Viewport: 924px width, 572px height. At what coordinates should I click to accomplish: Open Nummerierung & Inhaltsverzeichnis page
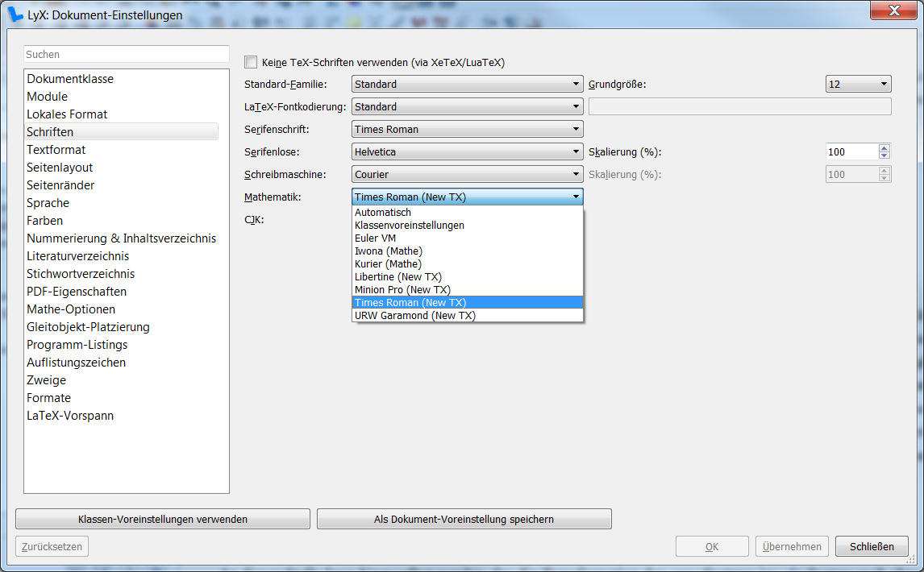pos(122,238)
